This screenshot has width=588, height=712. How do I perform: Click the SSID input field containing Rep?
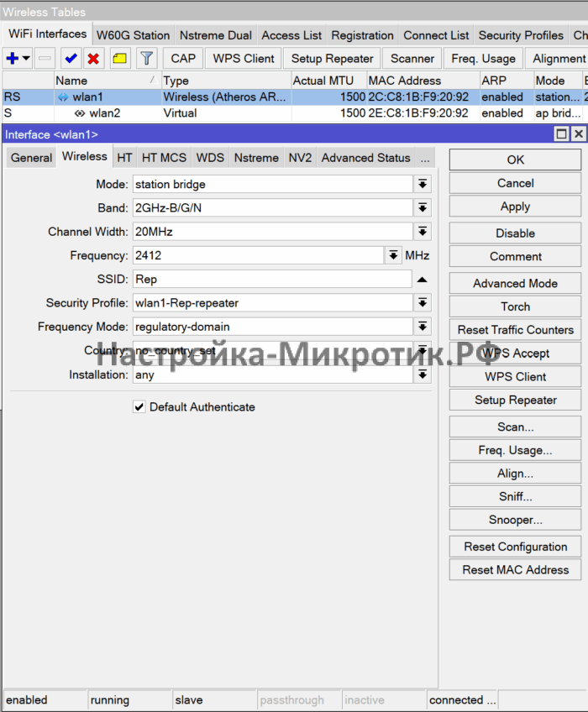[272, 280]
